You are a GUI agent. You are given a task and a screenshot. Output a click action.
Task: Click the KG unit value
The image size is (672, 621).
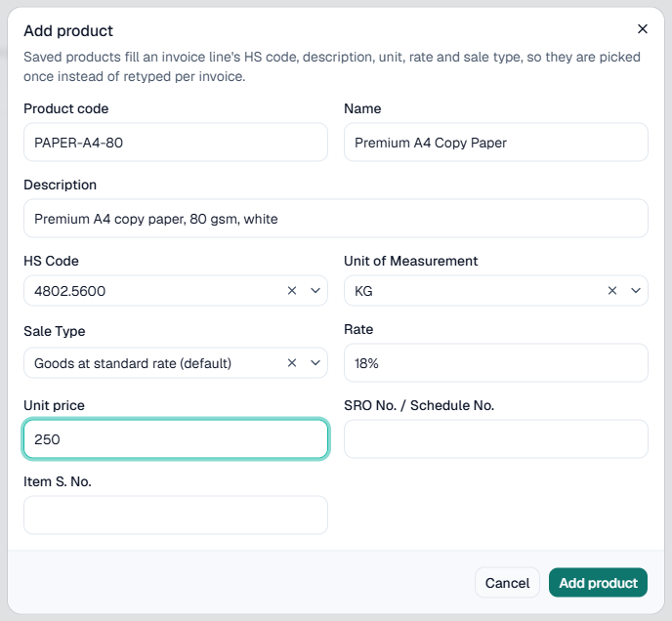(363, 291)
